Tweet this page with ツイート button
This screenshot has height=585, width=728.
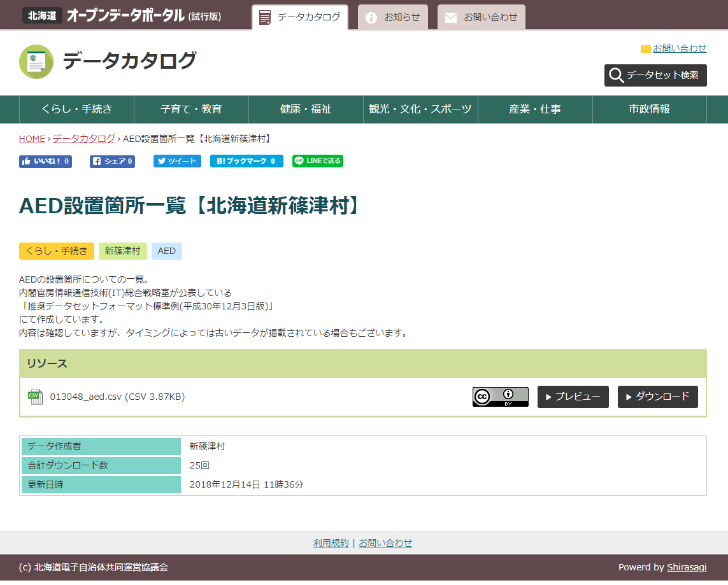tap(177, 162)
